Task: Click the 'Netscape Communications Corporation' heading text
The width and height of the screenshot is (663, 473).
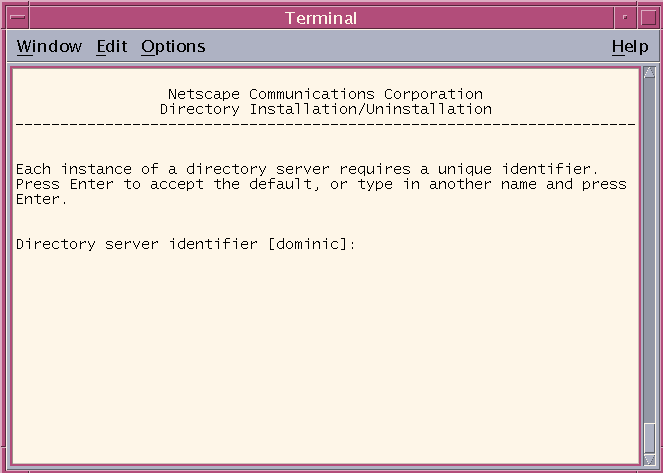Action: (x=325, y=94)
